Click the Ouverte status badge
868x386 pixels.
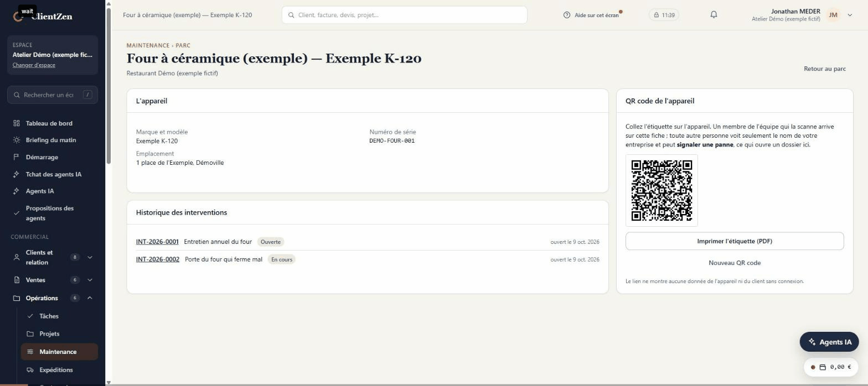[x=271, y=242]
